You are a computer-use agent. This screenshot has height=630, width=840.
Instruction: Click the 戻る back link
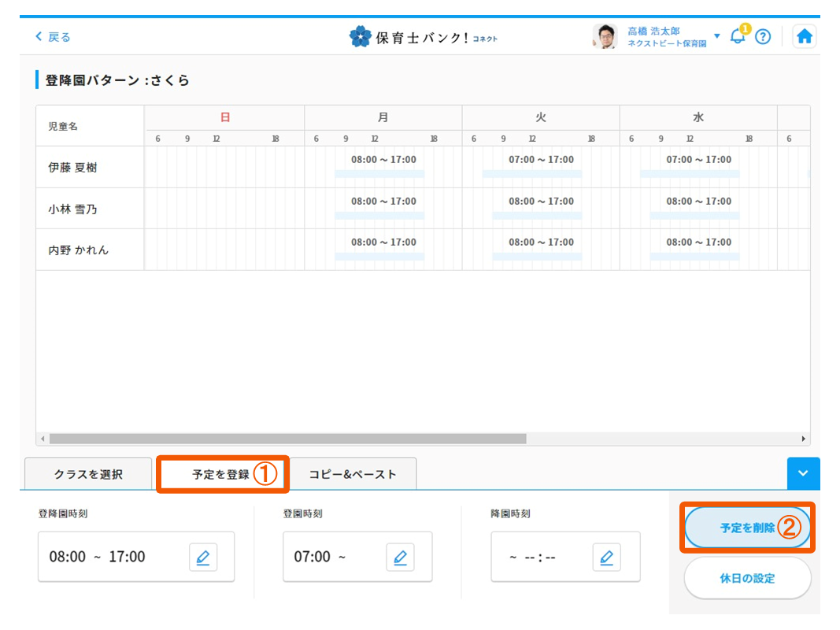point(52,35)
